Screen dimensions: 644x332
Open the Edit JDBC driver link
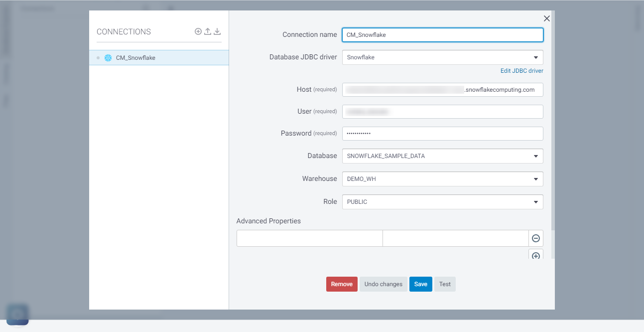tap(521, 70)
